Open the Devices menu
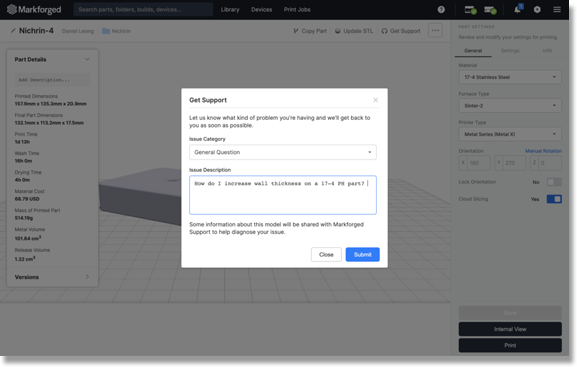 point(262,10)
